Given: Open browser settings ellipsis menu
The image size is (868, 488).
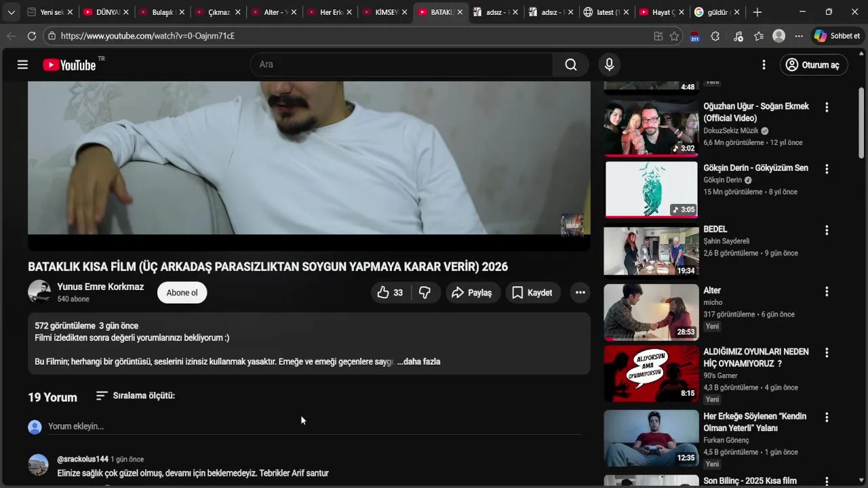Looking at the screenshot, I should 799,36.
